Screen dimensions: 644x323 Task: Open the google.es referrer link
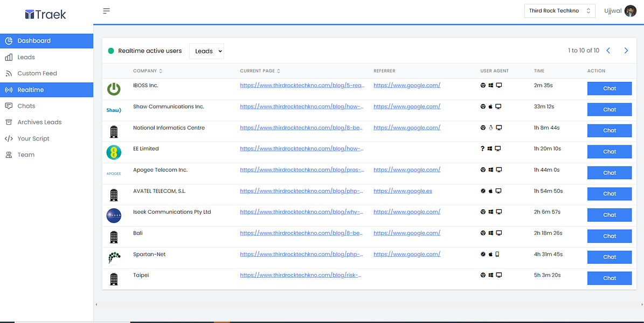(x=403, y=191)
